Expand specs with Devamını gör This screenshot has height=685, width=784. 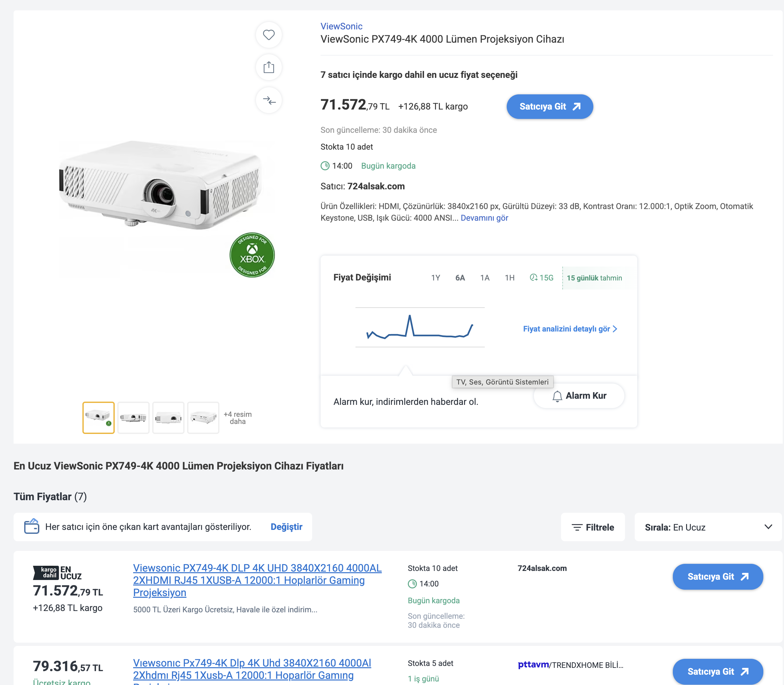[484, 218]
